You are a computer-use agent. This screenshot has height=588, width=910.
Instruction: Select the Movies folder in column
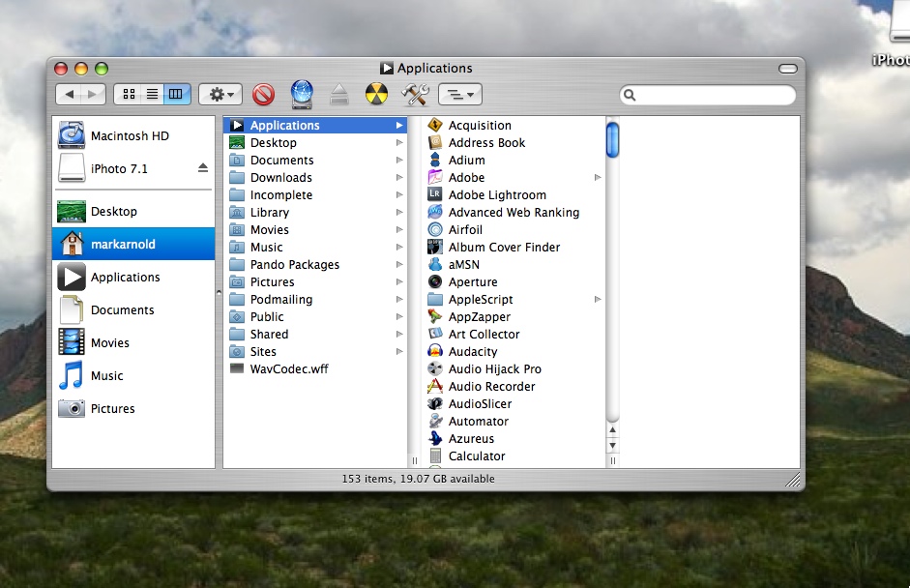pyautogui.click(x=315, y=230)
